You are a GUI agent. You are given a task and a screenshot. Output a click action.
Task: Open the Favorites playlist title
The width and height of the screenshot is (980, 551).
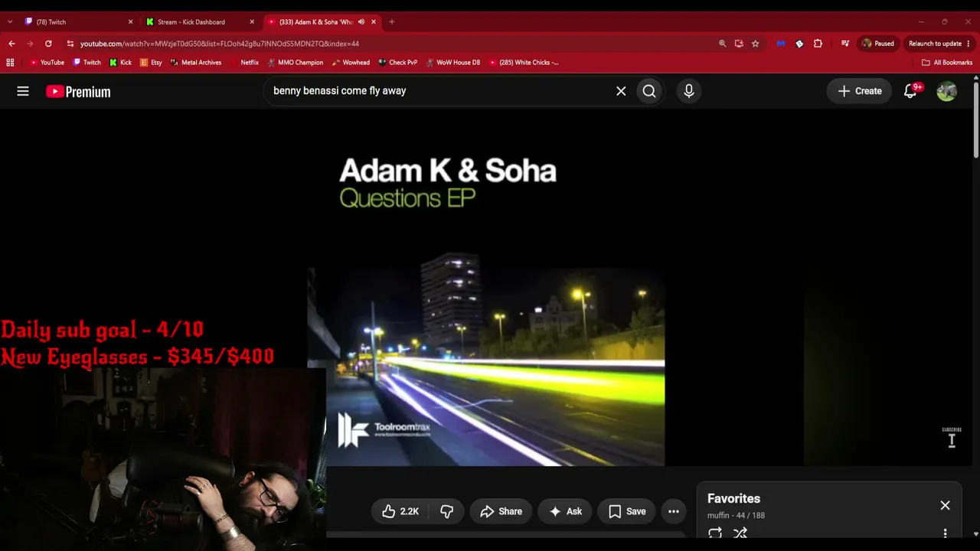[733, 499]
